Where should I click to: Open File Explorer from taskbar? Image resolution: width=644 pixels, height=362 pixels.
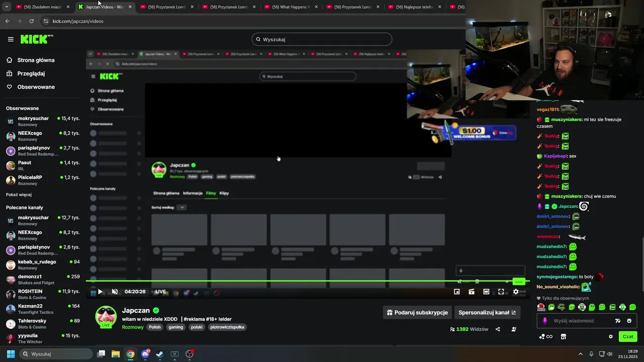point(116,354)
